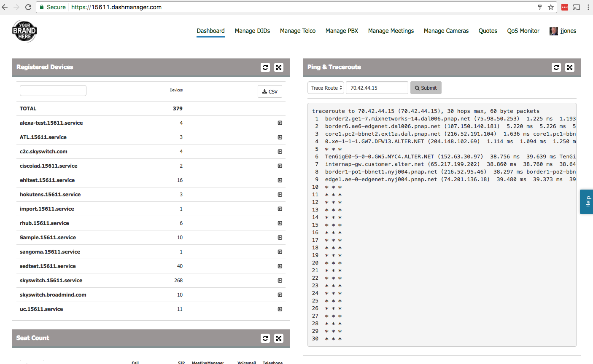Open details for uc.15611.service devices
Image resolution: width=593 pixels, height=364 pixels.
click(x=280, y=309)
